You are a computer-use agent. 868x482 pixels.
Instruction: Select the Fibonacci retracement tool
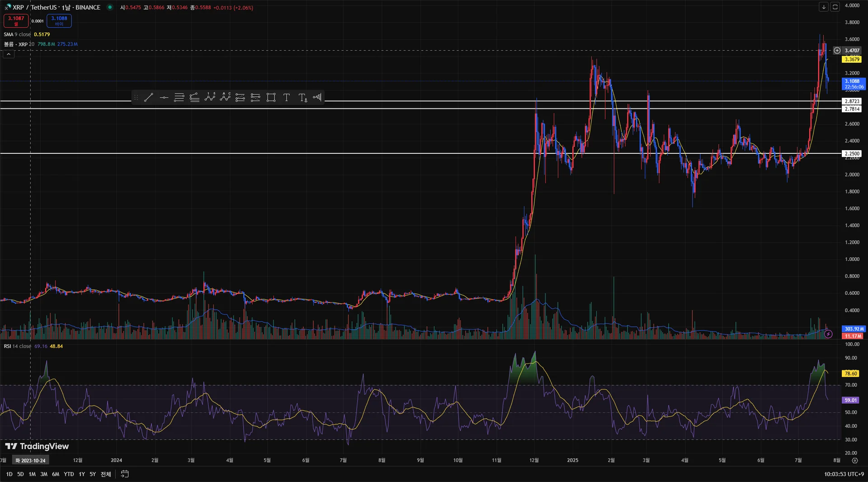point(179,97)
